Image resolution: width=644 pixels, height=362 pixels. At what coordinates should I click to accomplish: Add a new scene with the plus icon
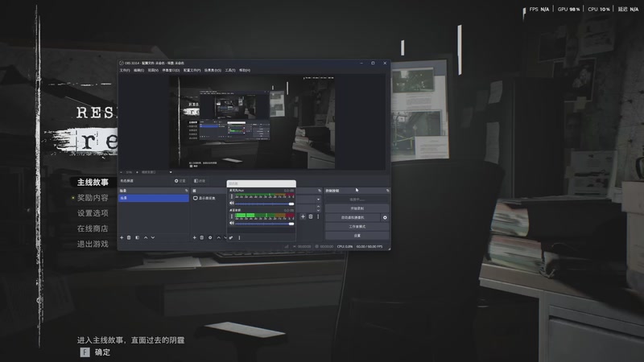click(x=122, y=237)
